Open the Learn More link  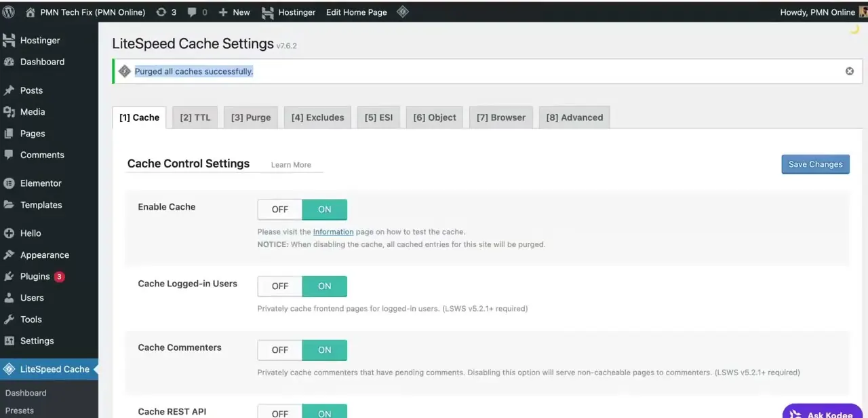tap(291, 165)
